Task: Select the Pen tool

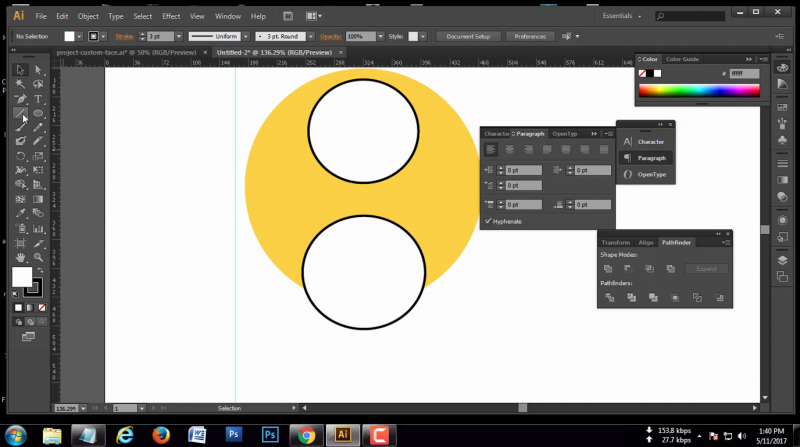Action: coord(20,99)
